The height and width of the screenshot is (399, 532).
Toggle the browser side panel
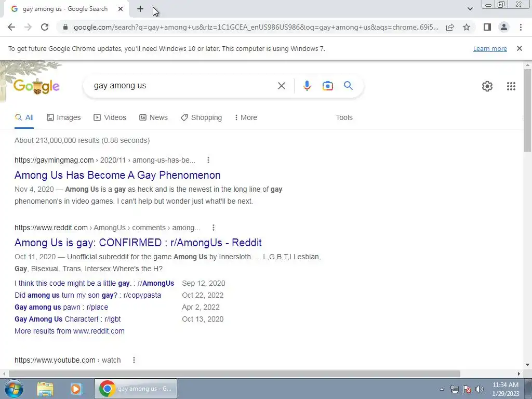click(487, 27)
